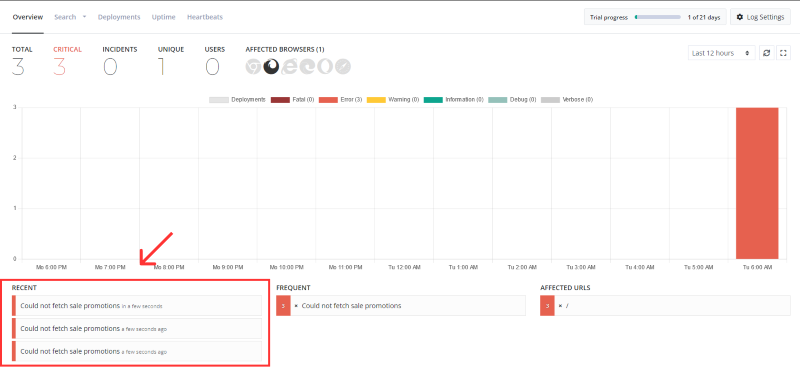Toggle Warning (0) series in the legend
Image resolution: width=800 pixels, height=367 pixels.
click(x=393, y=100)
